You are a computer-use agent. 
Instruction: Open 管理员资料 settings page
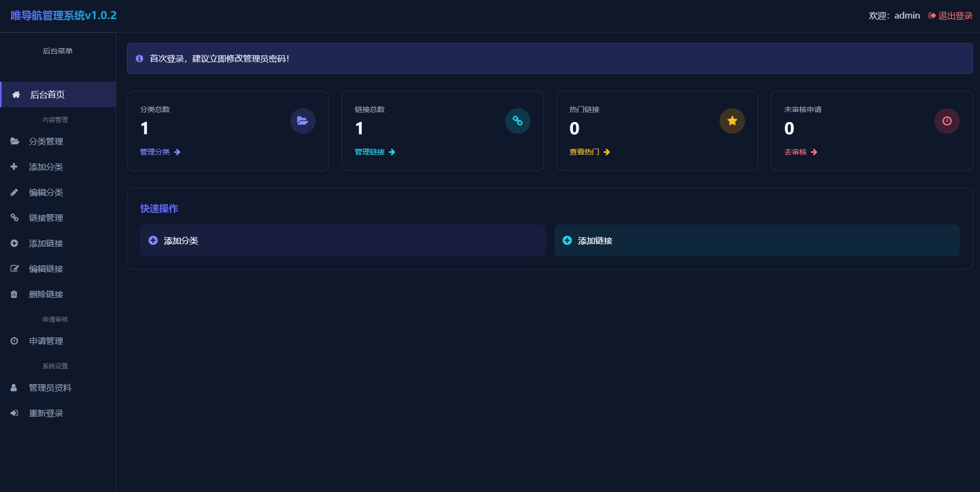point(50,387)
